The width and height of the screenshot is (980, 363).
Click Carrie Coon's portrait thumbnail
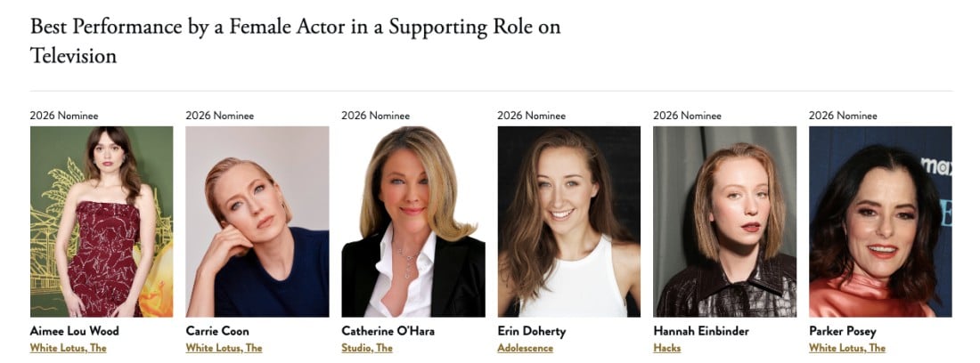(257, 222)
